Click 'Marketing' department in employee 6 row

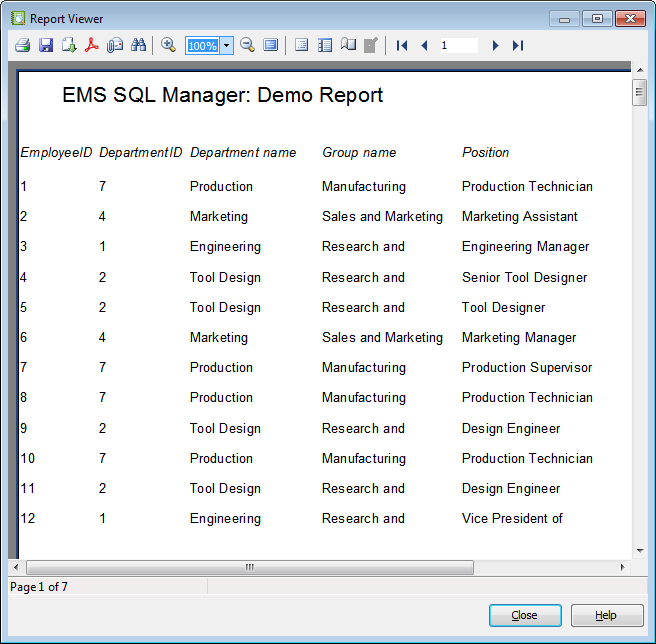(x=218, y=337)
